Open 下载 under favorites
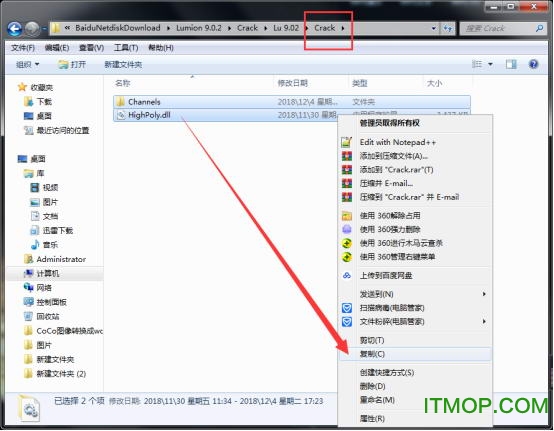554x431 pixels. click(x=44, y=102)
